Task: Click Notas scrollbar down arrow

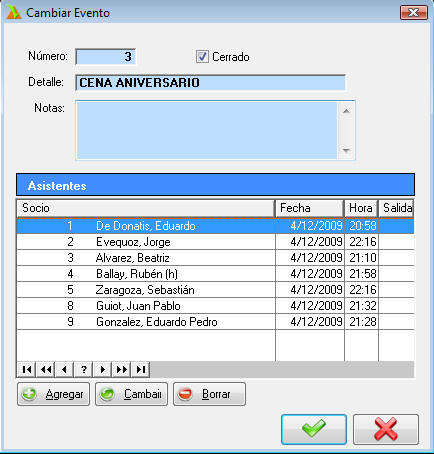Action: (x=346, y=150)
